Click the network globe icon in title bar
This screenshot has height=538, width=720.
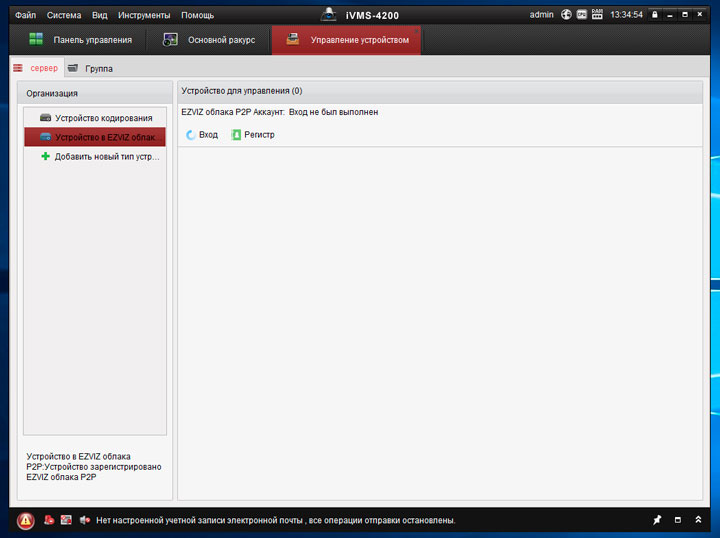tap(566, 15)
